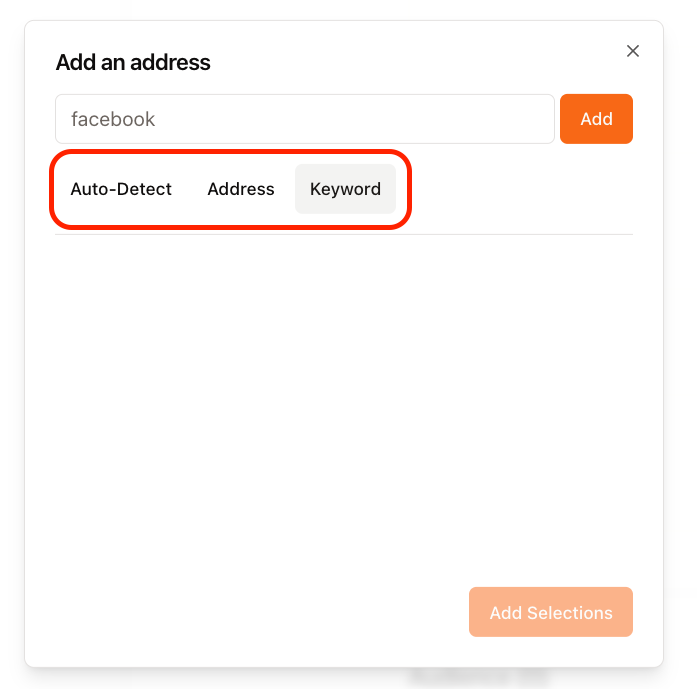Dismiss the dialog using the X

(633, 51)
